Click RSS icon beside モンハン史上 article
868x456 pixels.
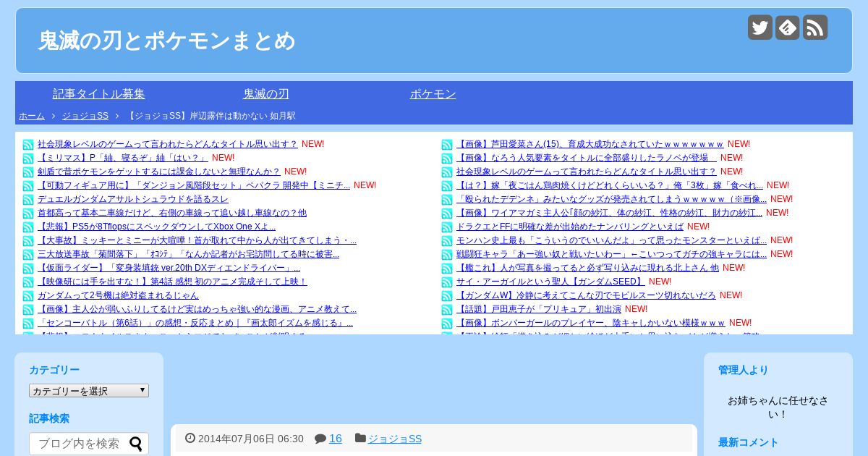(447, 241)
